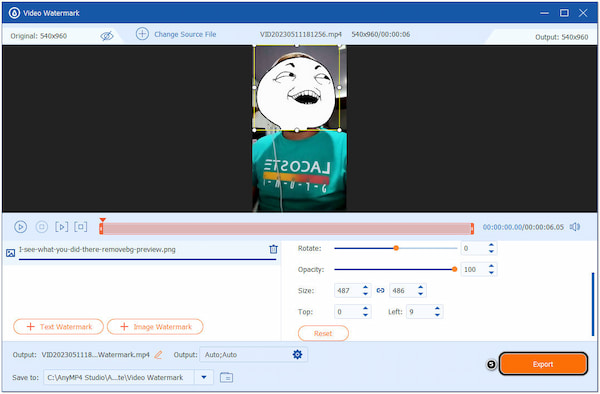The width and height of the screenshot is (600, 394).
Task: Click the settings panel vertical scrollbar
Action: click(x=593, y=304)
